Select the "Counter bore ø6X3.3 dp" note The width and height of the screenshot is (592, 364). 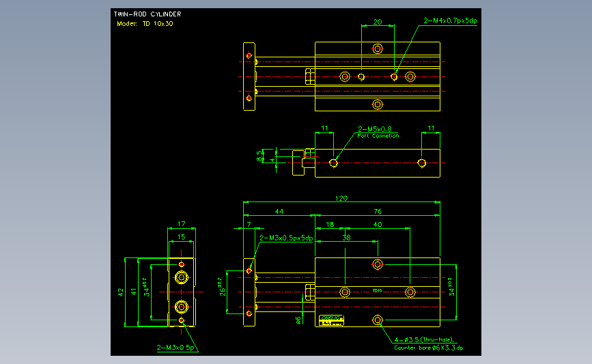coord(429,348)
